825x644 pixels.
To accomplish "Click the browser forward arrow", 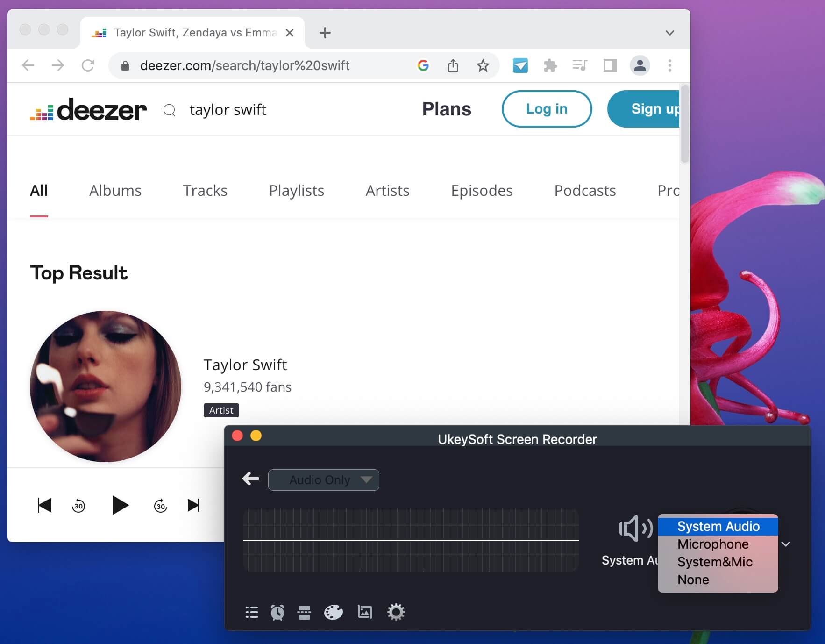I will (58, 65).
